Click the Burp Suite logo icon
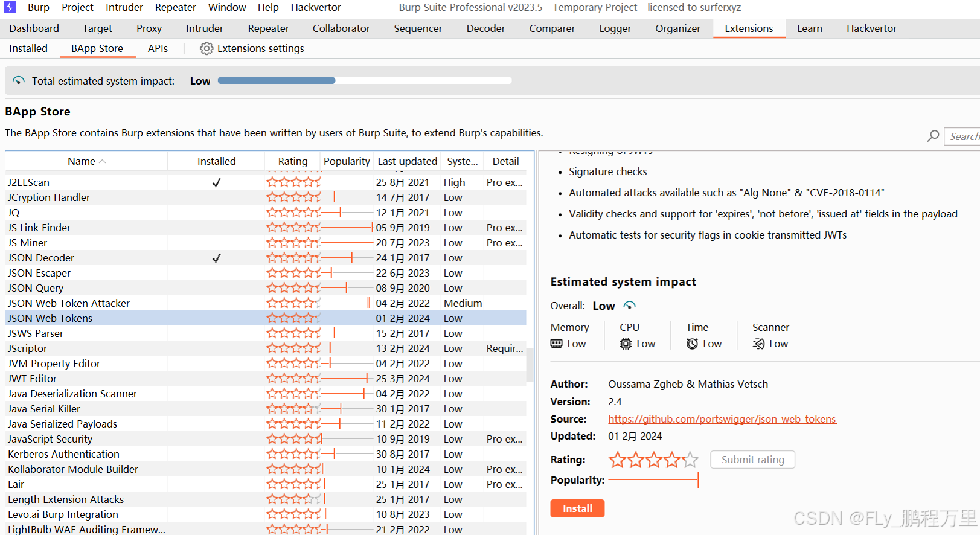Screen dimensions: 980x535 9,7
